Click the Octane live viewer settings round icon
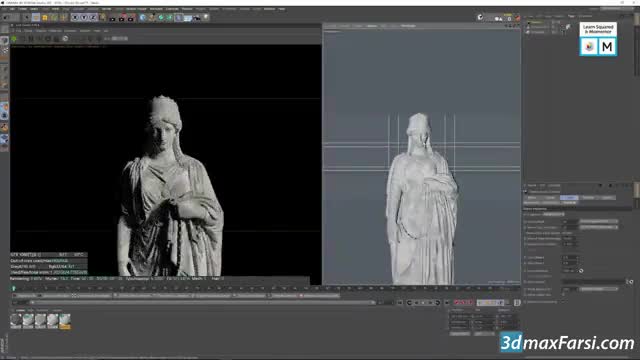640x360 pixels. tap(65, 39)
